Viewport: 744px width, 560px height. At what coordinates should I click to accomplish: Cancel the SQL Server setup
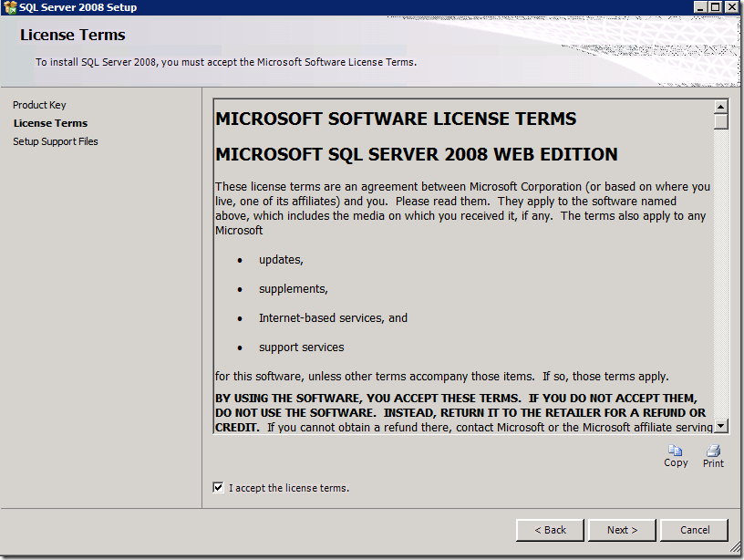tap(694, 530)
